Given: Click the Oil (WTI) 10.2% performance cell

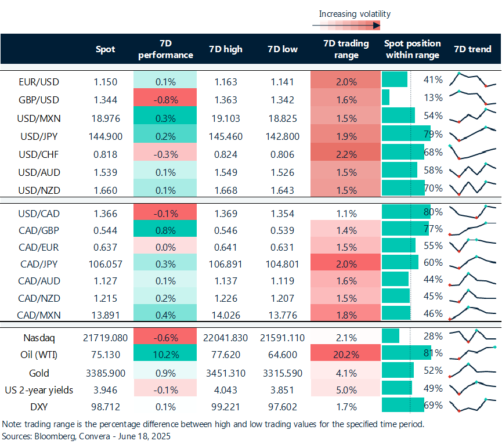Looking at the screenshot, I should point(164,353).
